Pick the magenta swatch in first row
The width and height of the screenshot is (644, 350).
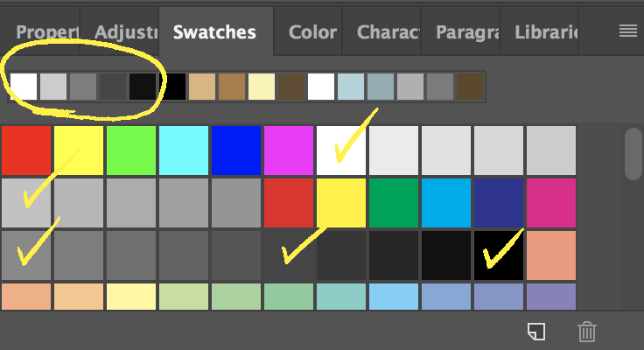289,150
